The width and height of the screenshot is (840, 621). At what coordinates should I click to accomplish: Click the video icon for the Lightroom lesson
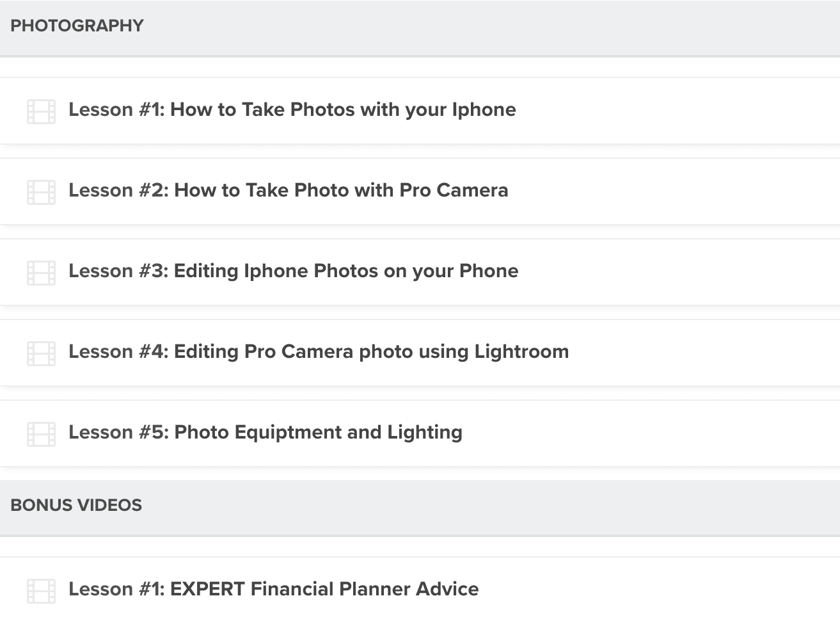coord(41,353)
